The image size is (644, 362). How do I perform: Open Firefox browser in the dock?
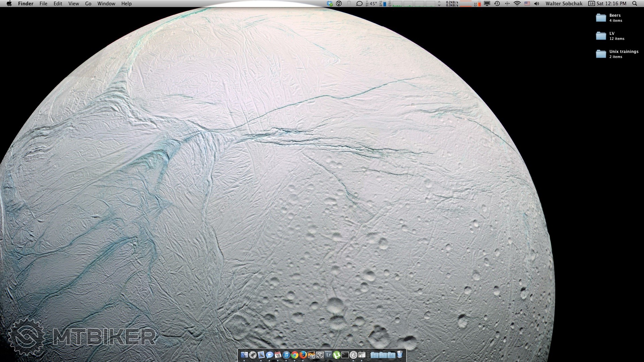point(303,355)
